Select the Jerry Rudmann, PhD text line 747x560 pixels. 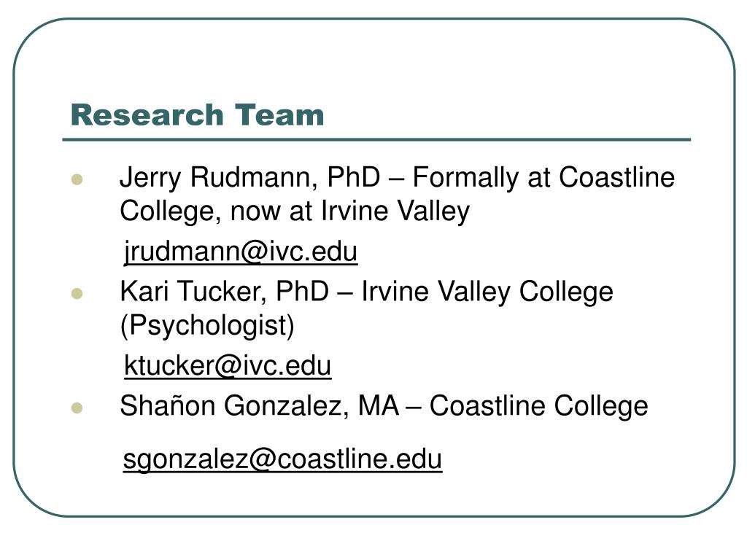[x=398, y=178]
